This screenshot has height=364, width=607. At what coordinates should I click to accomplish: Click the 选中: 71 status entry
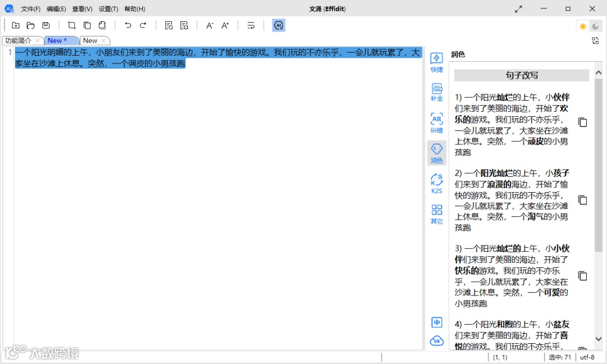pos(560,357)
